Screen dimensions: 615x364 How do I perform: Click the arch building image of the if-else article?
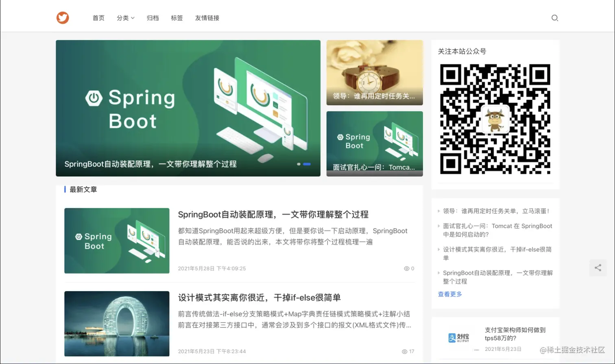click(x=116, y=324)
